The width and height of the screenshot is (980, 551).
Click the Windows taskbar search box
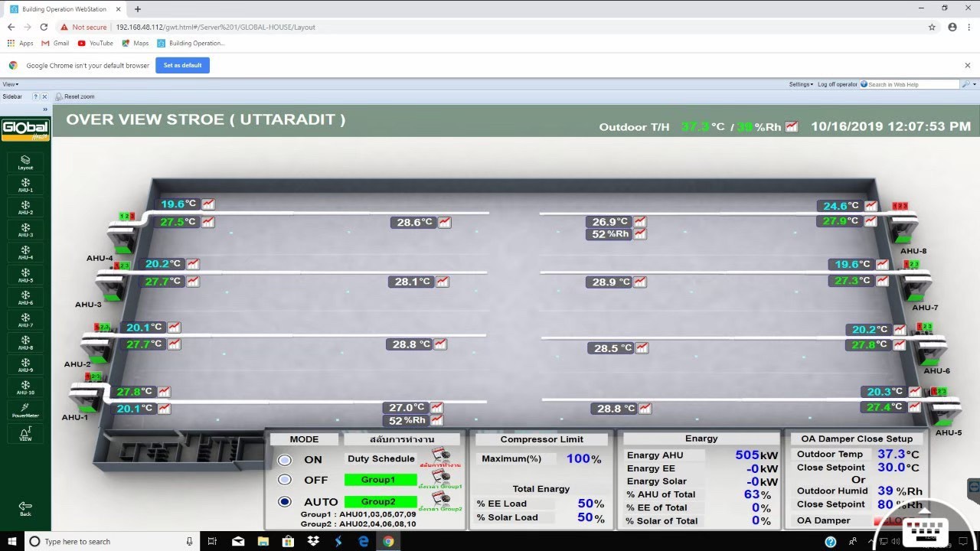(x=113, y=541)
